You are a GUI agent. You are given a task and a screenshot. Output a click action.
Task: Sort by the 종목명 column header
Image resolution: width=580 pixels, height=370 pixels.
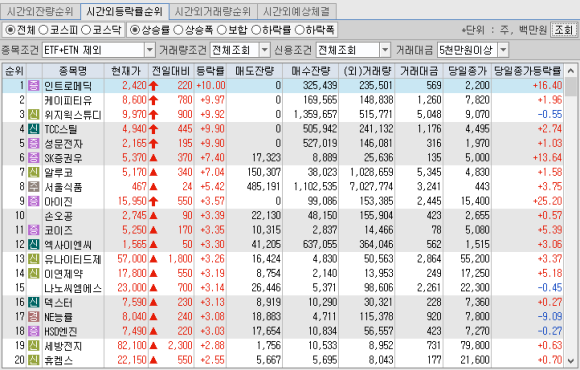click(73, 71)
